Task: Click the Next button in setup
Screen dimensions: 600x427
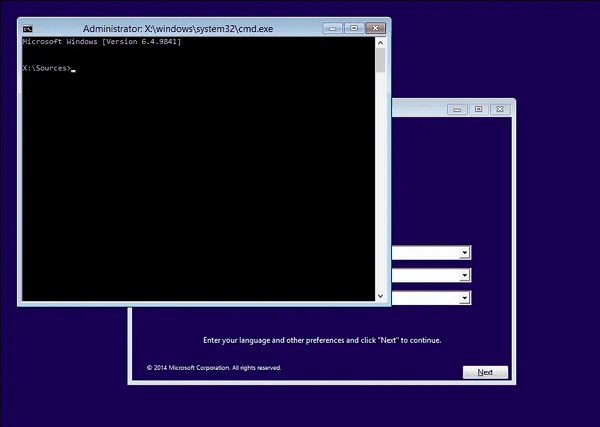Action: click(485, 372)
